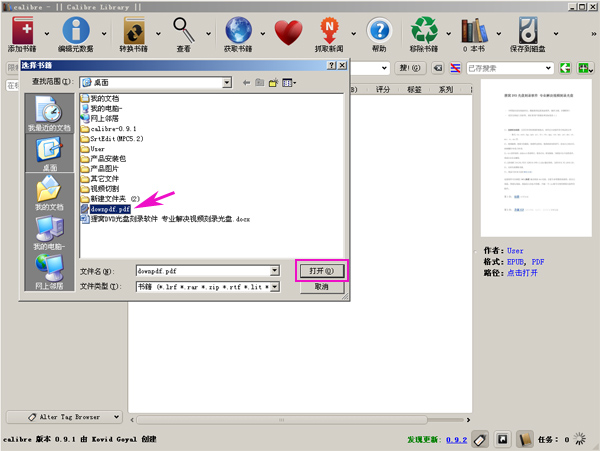Screen dimensions: 600x451
Task: Click the path 点击打开 link
Action: click(522, 273)
